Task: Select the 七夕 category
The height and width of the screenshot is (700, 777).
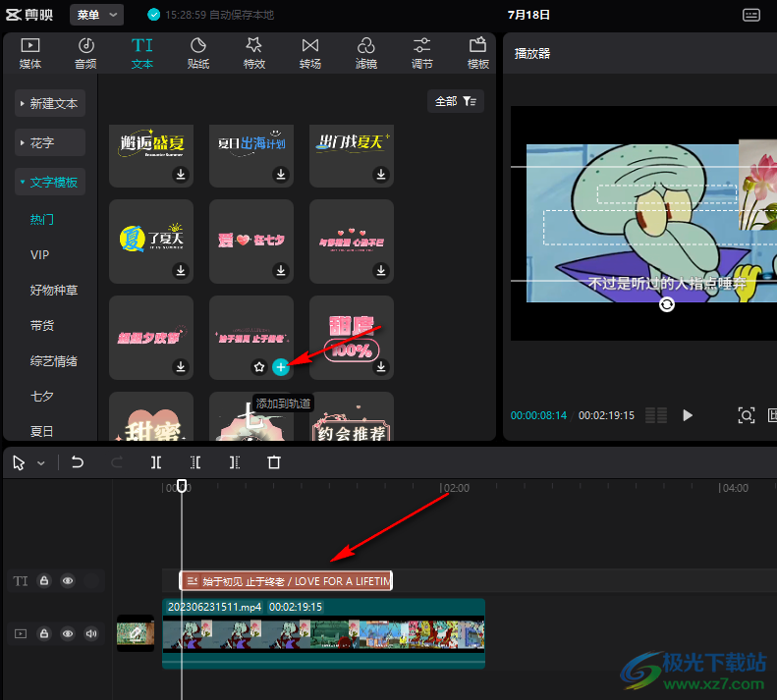Action: click(x=41, y=397)
